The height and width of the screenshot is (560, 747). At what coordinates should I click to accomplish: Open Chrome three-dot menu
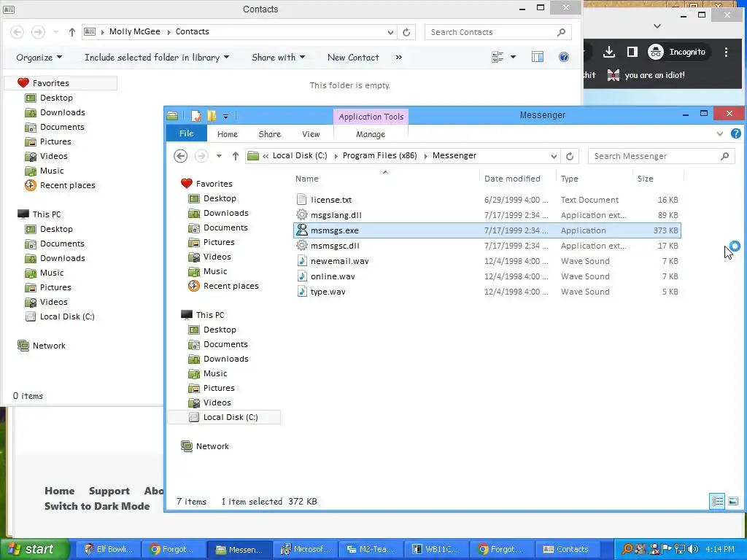tap(726, 52)
